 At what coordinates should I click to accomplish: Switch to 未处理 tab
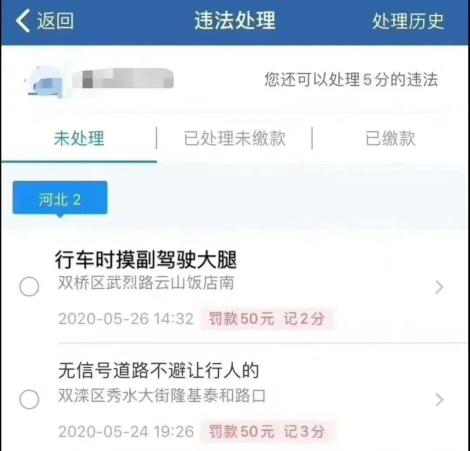pos(79,138)
